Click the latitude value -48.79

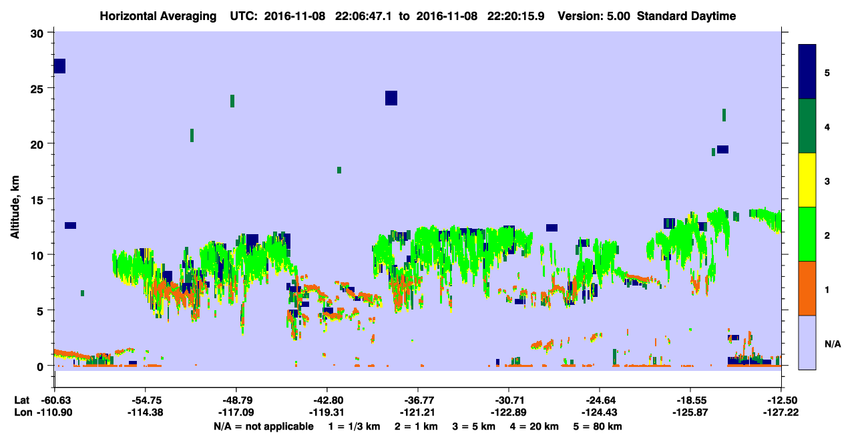click(x=236, y=400)
